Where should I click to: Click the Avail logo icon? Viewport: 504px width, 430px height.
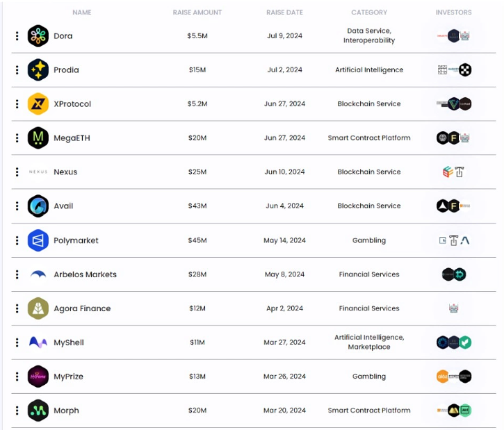point(38,206)
